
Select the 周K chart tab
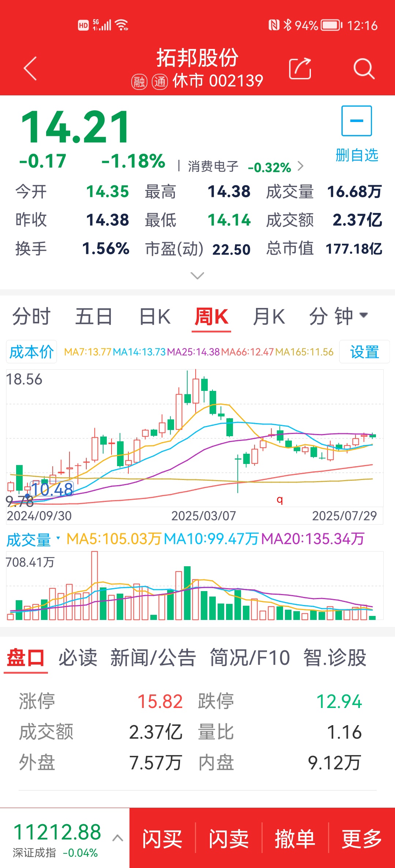tap(211, 317)
